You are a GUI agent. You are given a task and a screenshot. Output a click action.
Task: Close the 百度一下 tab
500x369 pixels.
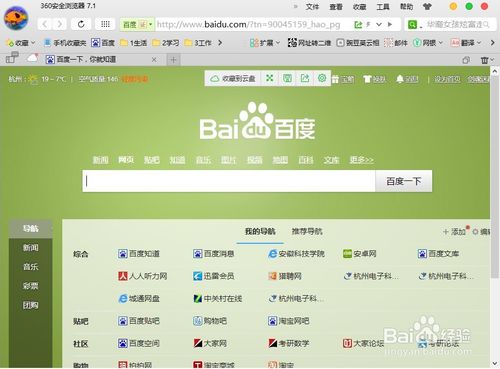pos(154,60)
